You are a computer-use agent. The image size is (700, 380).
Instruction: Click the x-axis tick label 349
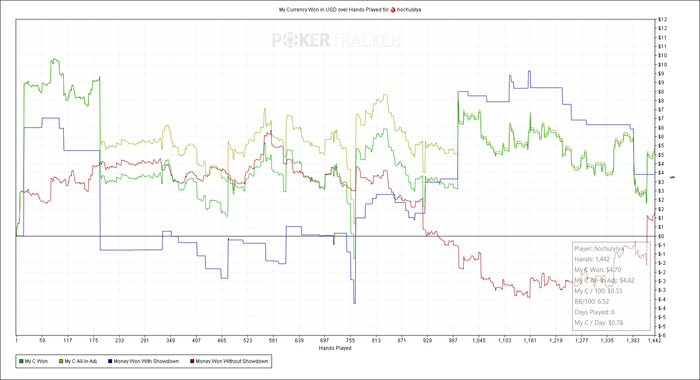pos(171,341)
